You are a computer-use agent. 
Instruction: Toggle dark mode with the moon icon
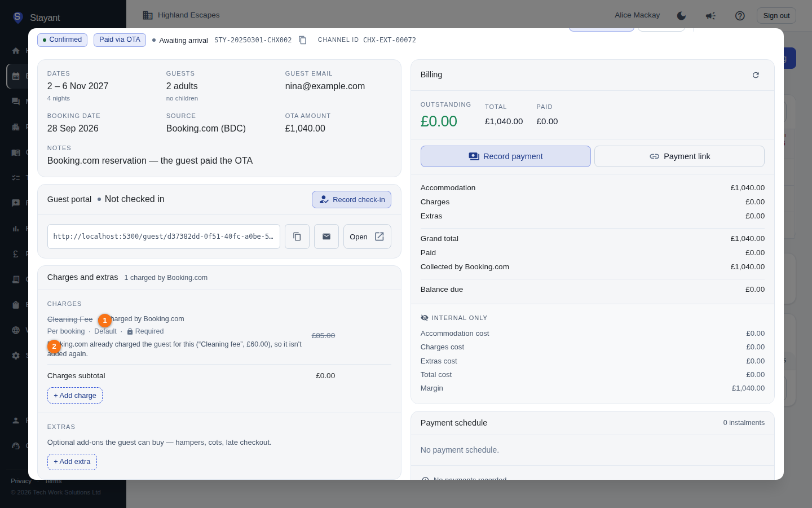681,16
